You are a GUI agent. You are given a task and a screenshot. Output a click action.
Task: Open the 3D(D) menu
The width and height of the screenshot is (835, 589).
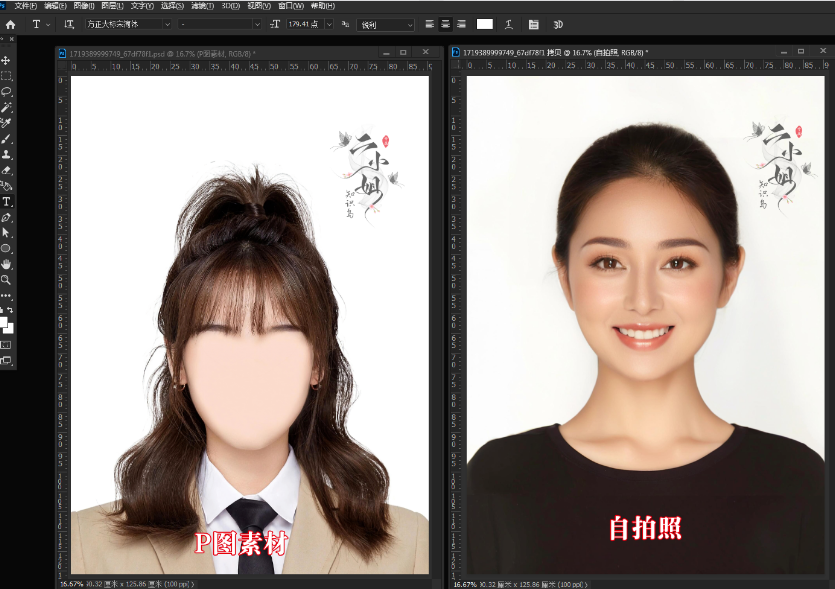pyautogui.click(x=231, y=6)
